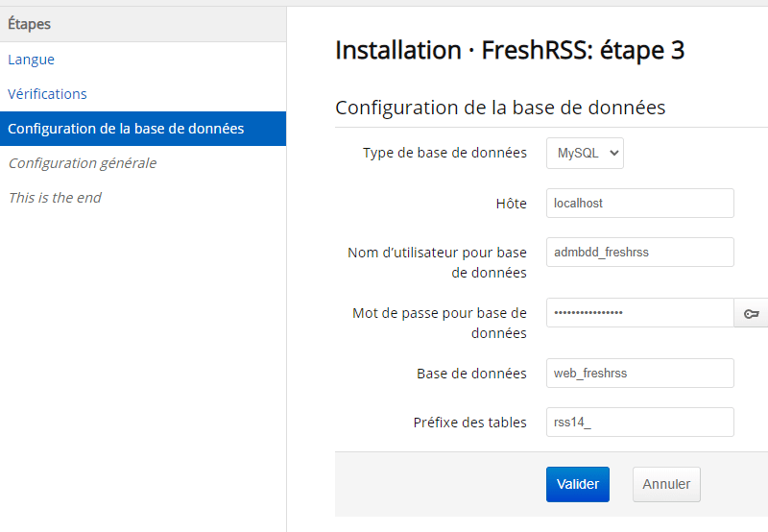Click the database name field containing web_freshrss
Viewport: 768px width, 532px height.
tap(639, 373)
